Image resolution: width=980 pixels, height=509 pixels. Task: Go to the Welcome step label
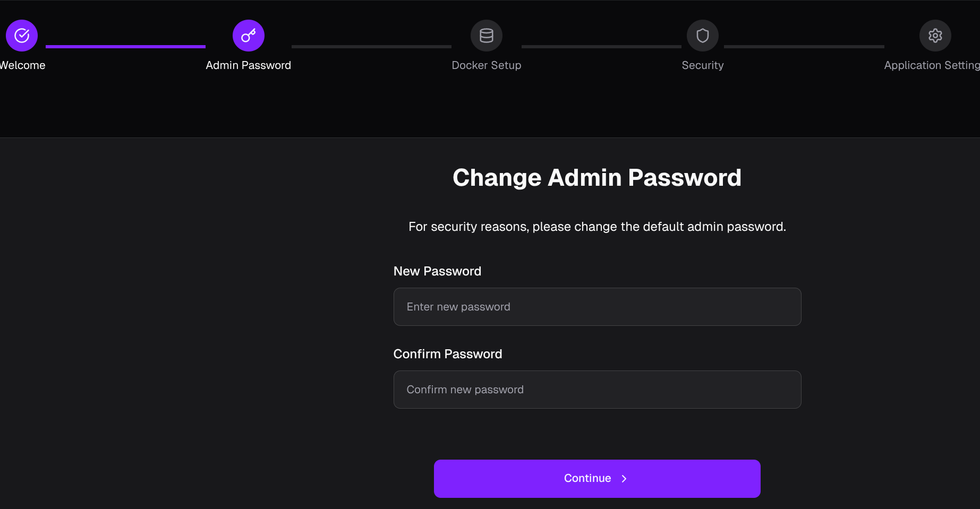tap(22, 65)
